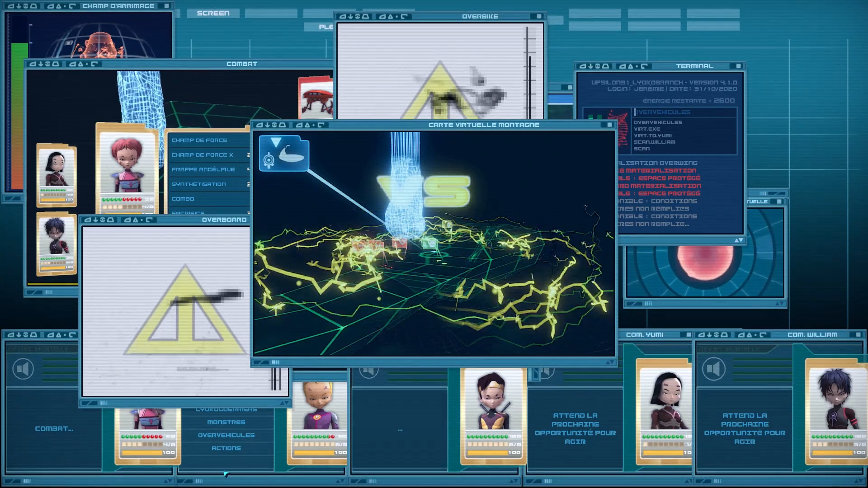
Task: Toggle the square button in the Carte Virtuelle Montagne title bar
Action: 609,125
